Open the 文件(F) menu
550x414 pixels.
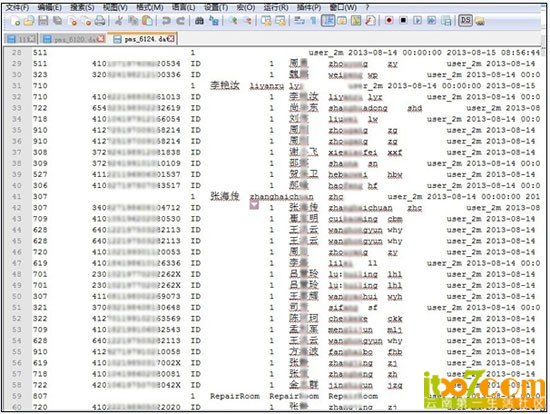tap(18, 7)
